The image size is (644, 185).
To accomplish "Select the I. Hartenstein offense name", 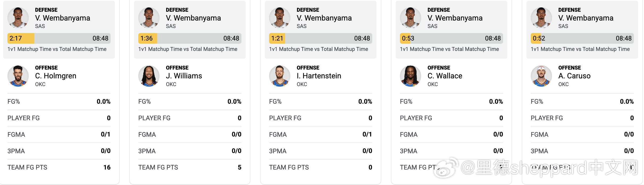I will [x=319, y=76].
